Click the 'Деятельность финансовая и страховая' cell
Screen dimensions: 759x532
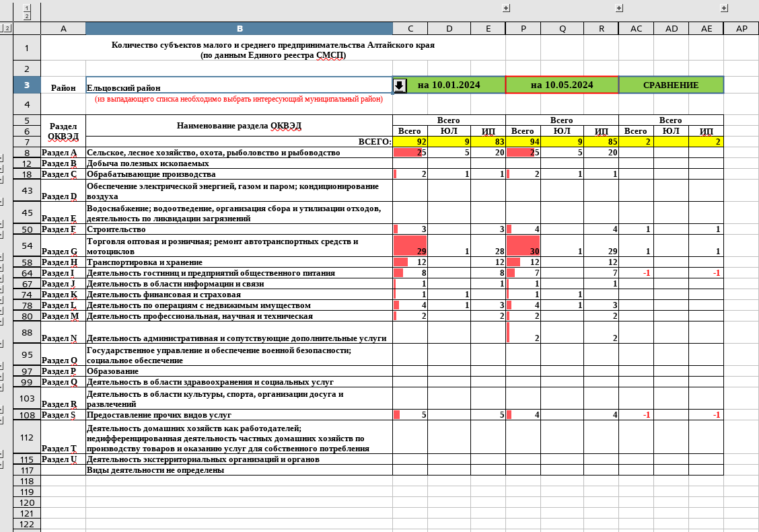coord(239,295)
